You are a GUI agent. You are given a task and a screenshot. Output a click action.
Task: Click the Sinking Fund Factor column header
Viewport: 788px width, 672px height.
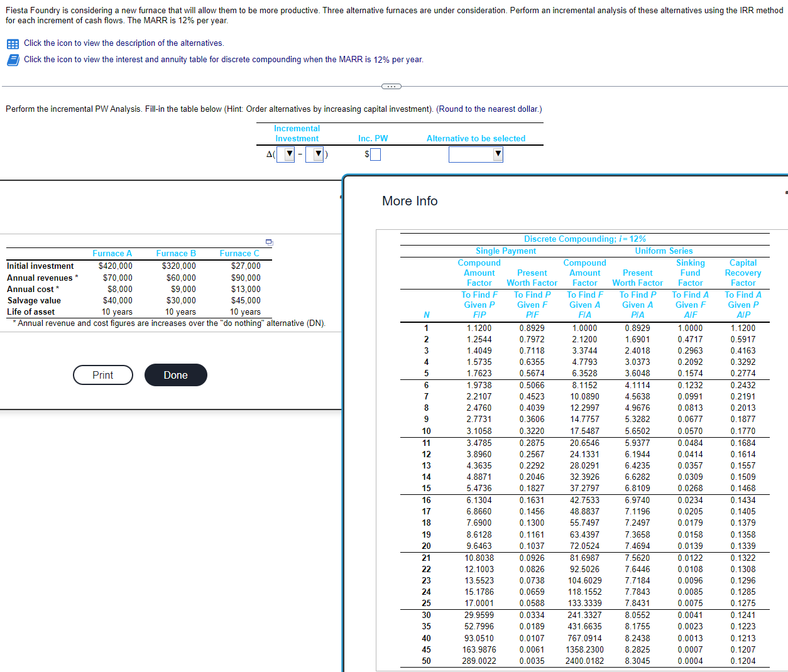coord(690,273)
